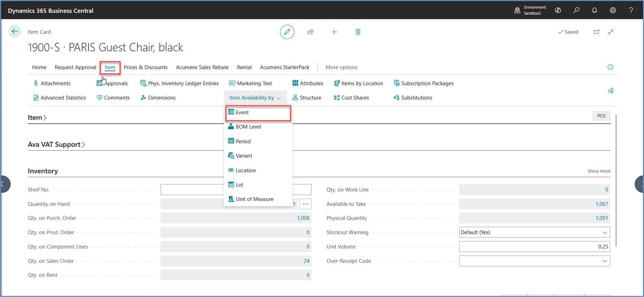Viewport: 644px width, 297px height.
Task: Click Physical Quantity value 1,091
Action: click(602, 218)
